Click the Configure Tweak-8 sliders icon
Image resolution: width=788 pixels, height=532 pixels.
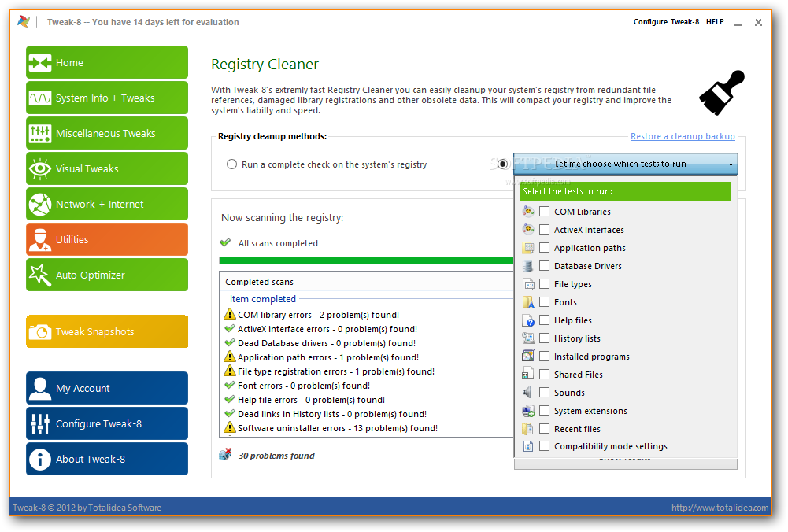pyautogui.click(x=40, y=424)
